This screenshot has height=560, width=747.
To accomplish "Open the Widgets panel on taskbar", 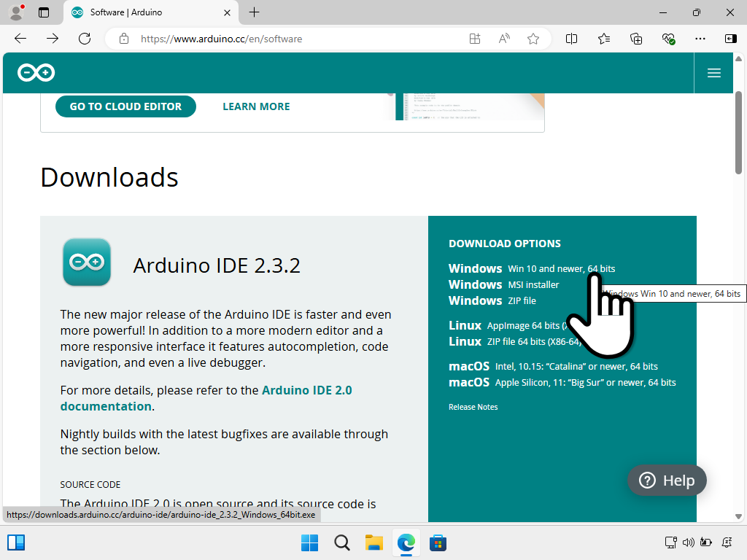I will [x=16, y=542].
